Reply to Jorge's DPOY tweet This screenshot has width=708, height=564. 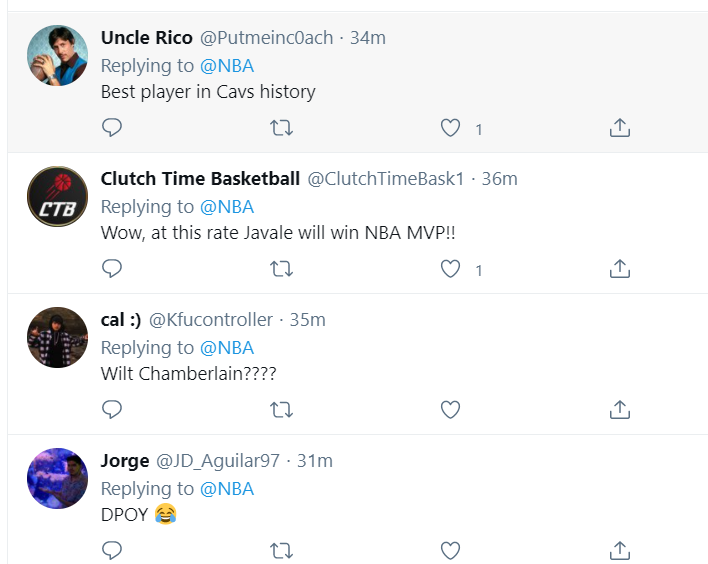point(112,550)
